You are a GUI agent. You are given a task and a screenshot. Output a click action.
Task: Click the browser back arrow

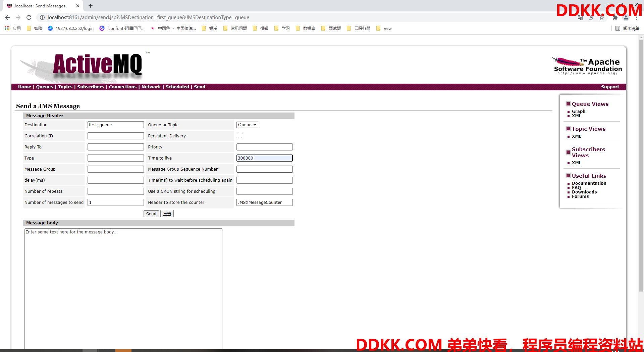(7, 17)
